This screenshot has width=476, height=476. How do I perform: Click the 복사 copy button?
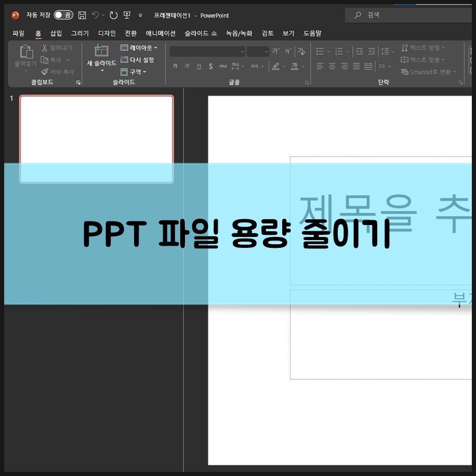click(51, 60)
